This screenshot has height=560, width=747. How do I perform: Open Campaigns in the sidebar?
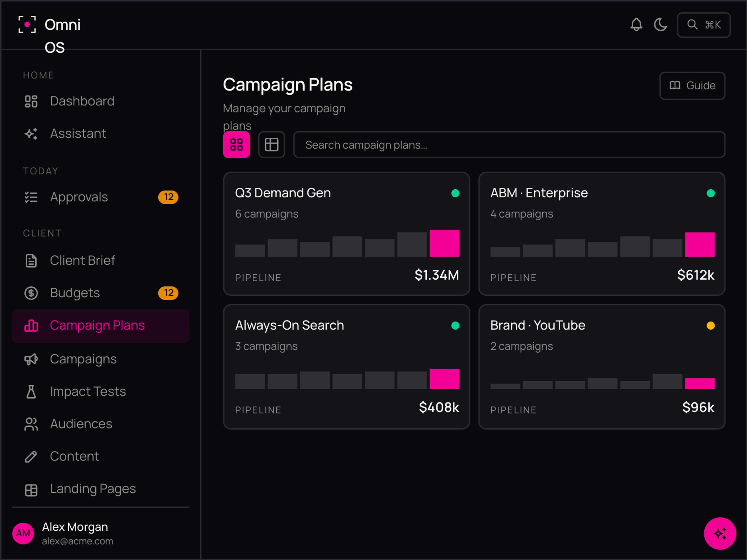click(101, 359)
